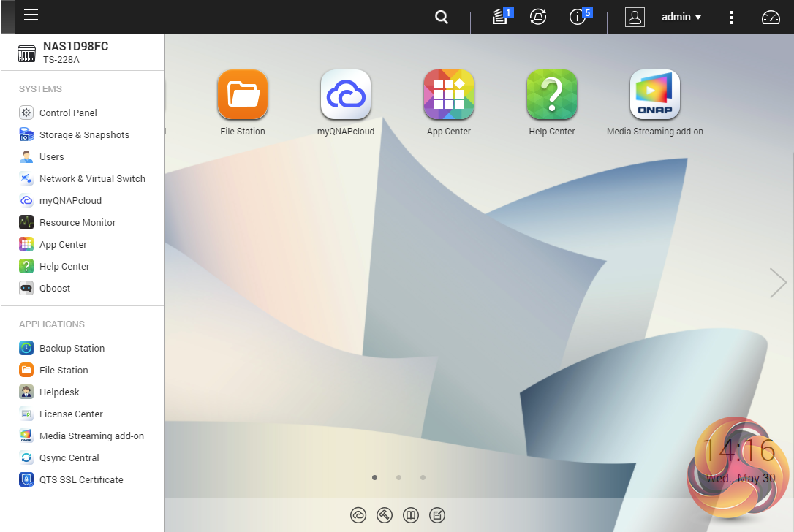
Task: Click the Qsync Central sync icon
Action: 26,457
